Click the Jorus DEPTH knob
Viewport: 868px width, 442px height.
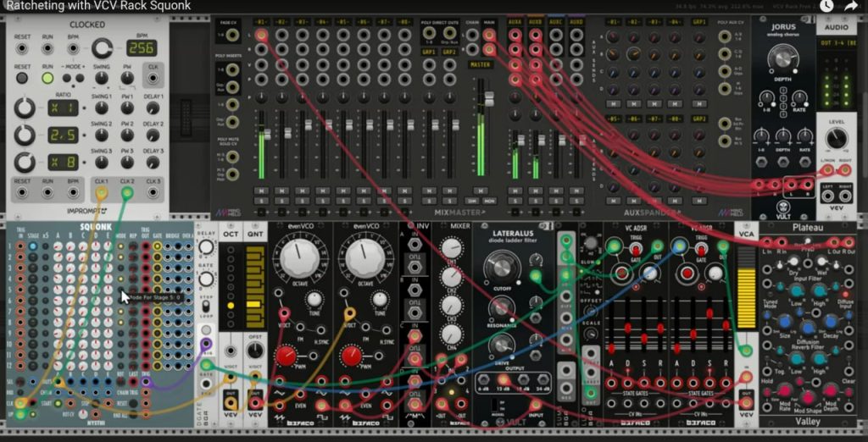tap(782, 58)
